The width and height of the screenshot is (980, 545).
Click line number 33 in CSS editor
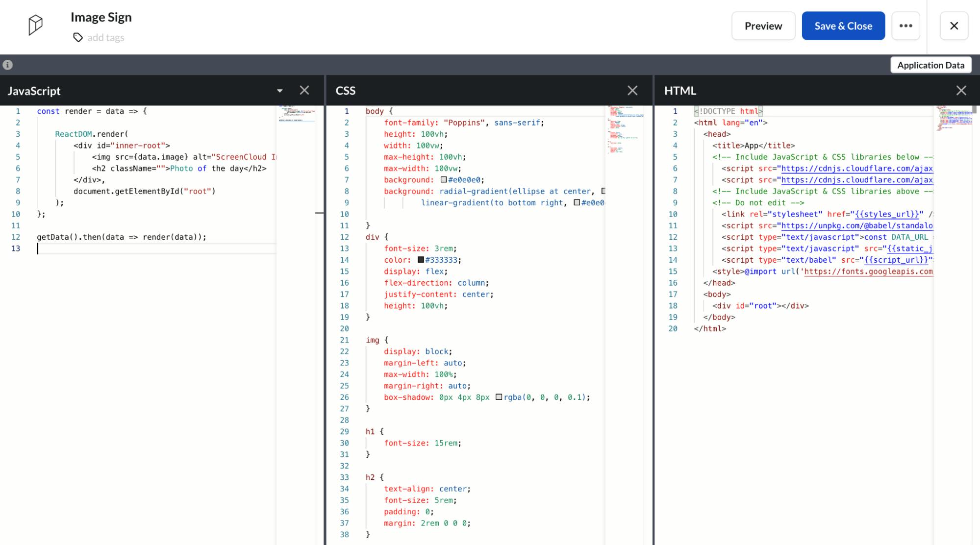(x=344, y=477)
